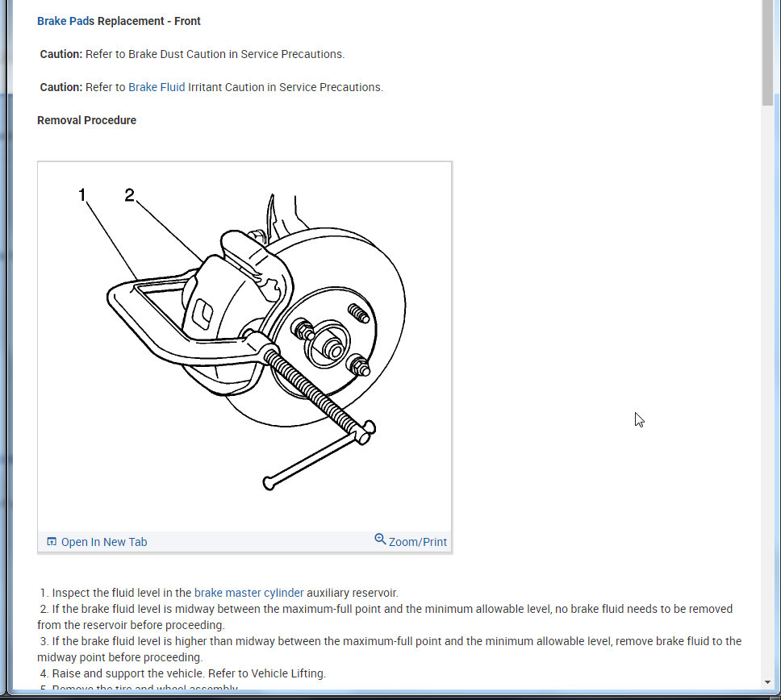Click the open-in-new-tab icon below the diagram
781x700 pixels.
click(x=52, y=541)
